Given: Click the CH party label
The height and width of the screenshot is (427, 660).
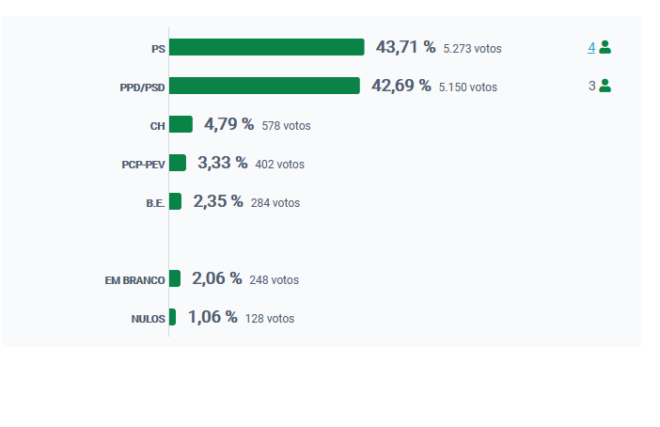Looking at the screenshot, I should 157,126.
